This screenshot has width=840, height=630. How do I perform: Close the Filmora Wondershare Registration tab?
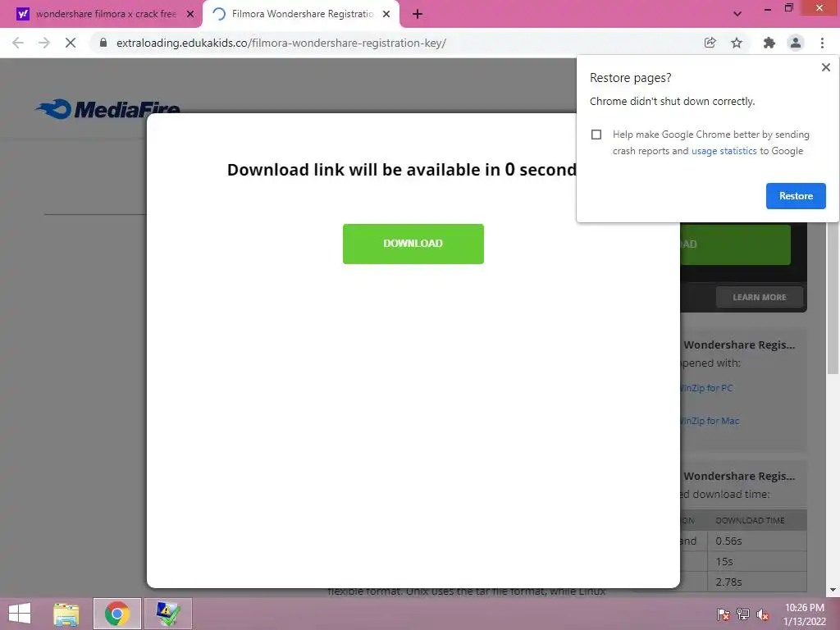[386, 14]
